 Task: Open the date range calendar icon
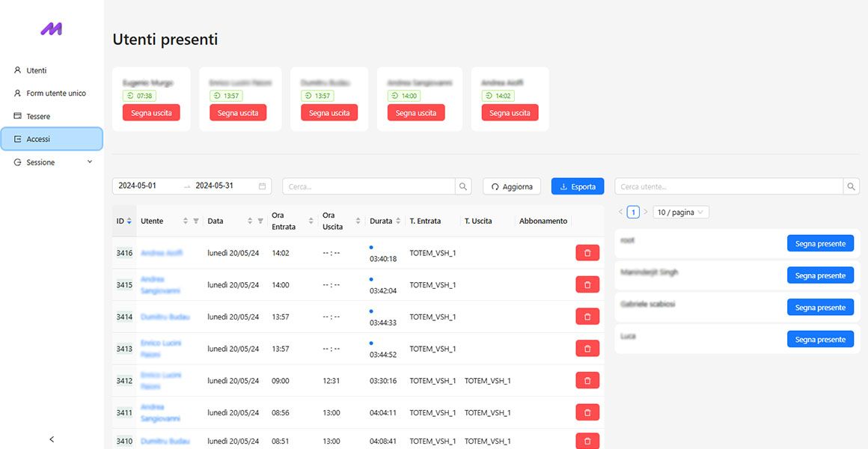point(262,186)
